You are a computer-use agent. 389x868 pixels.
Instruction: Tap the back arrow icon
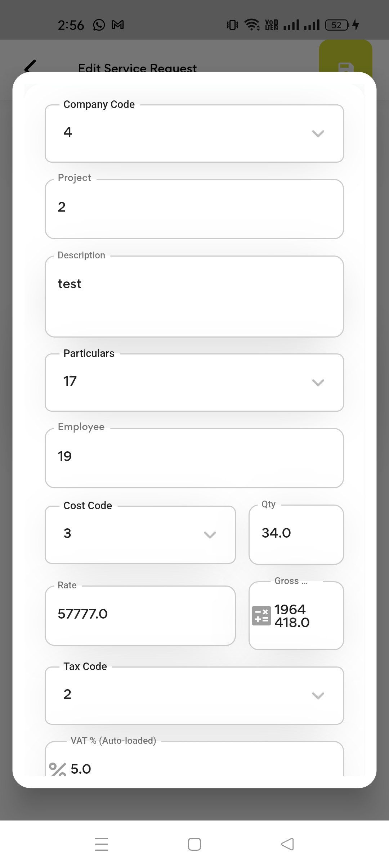point(30,66)
